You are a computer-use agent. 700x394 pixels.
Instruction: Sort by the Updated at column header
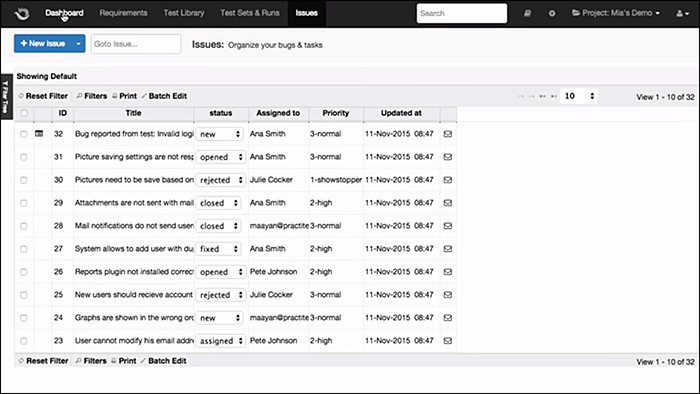tap(401, 113)
